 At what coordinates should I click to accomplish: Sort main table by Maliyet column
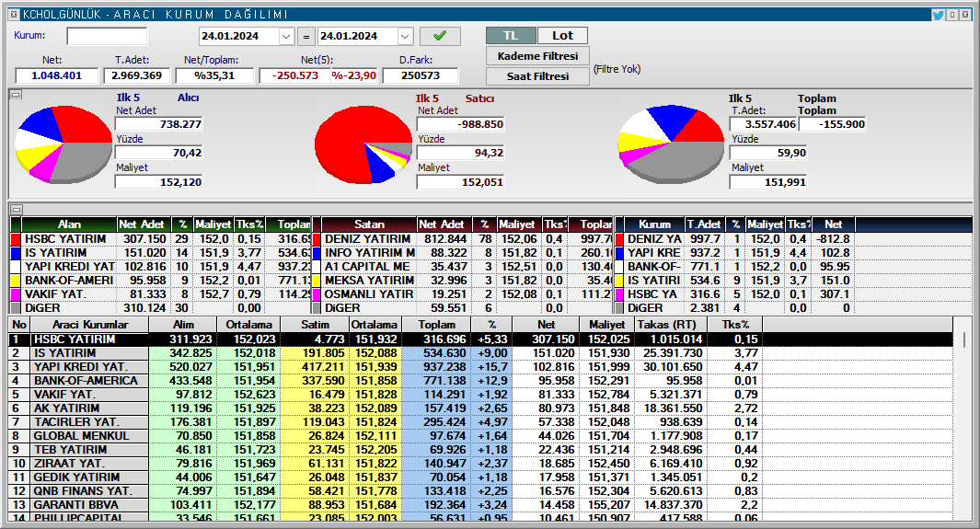[607, 325]
